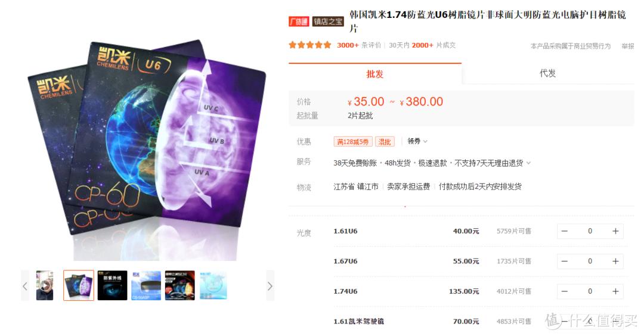This screenshot has width=644, height=336.
Task: Click the minus icon for 1.61U6
Action: click(x=564, y=231)
